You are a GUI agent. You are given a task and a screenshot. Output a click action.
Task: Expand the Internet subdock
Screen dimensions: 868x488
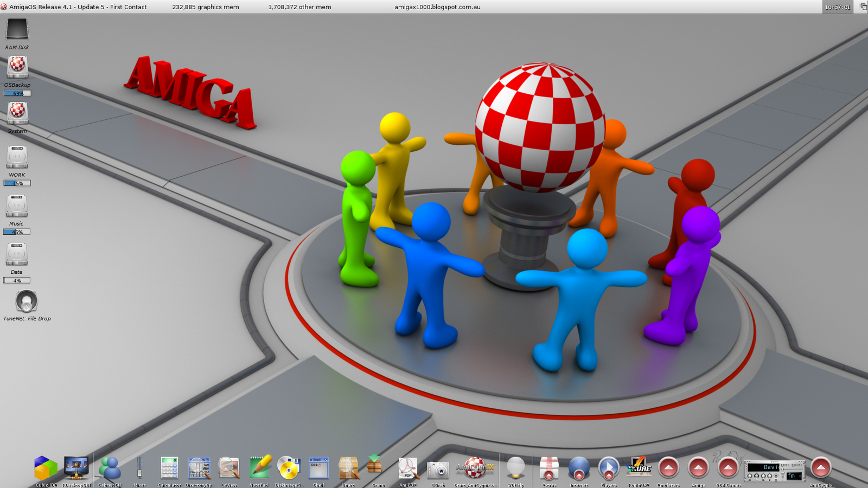(x=579, y=468)
